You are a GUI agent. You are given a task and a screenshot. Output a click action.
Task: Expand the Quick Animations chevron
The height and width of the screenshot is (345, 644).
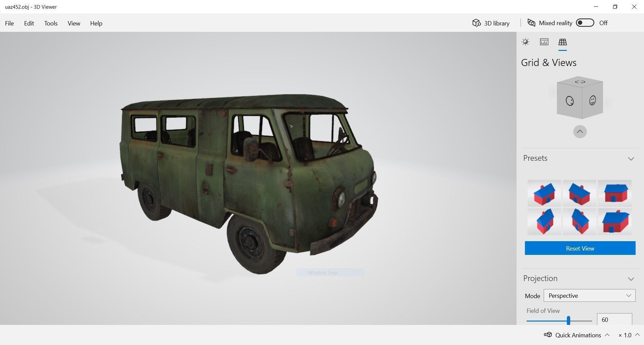click(607, 335)
